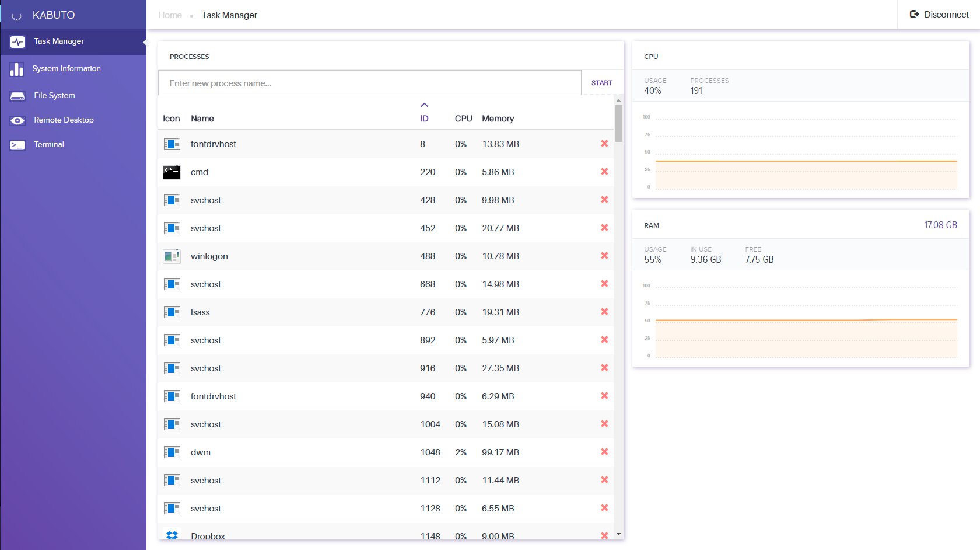
Task: Click the RAM total 17.08 GB
Action: coord(940,225)
